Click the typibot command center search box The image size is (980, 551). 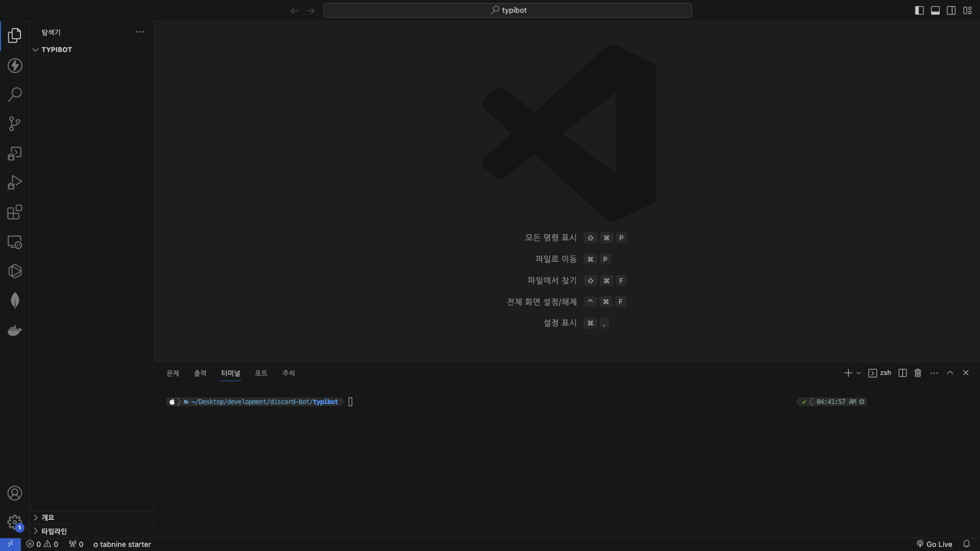point(508,10)
